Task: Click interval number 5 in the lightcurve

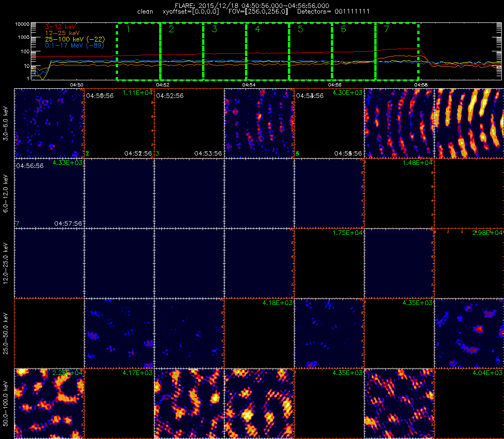Action: click(x=301, y=29)
